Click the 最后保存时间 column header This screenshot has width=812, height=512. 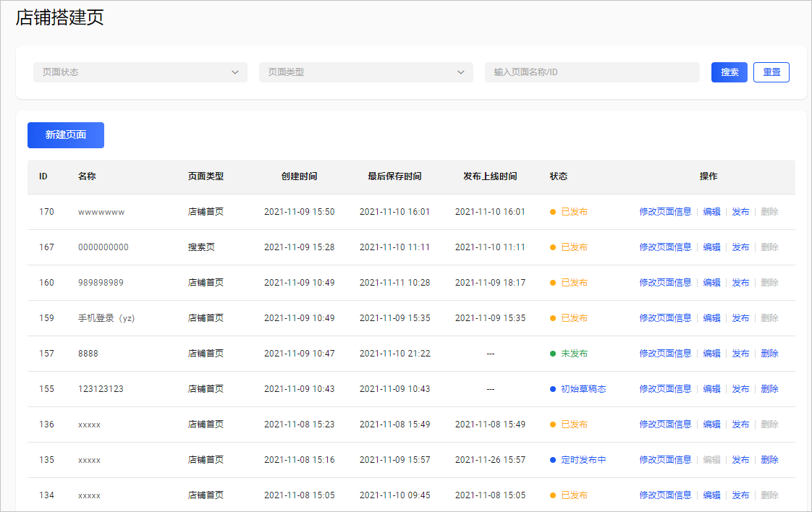pyautogui.click(x=394, y=176)
